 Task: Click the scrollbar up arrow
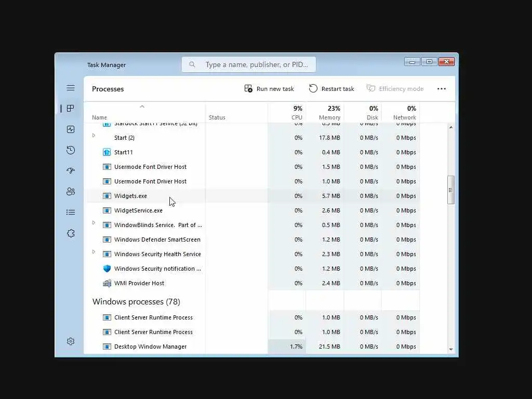point(451,127)
